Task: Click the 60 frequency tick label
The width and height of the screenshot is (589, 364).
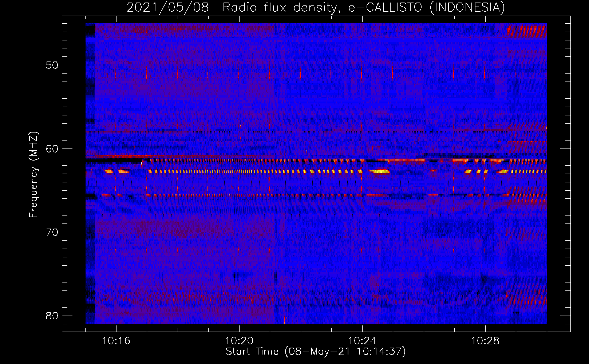Action: [52, 149]
